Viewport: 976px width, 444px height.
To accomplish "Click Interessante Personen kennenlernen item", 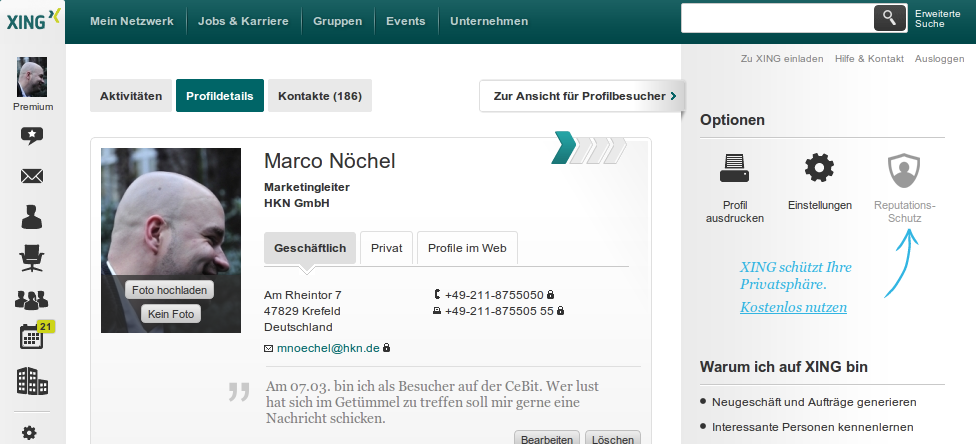I will click(813, 427).
